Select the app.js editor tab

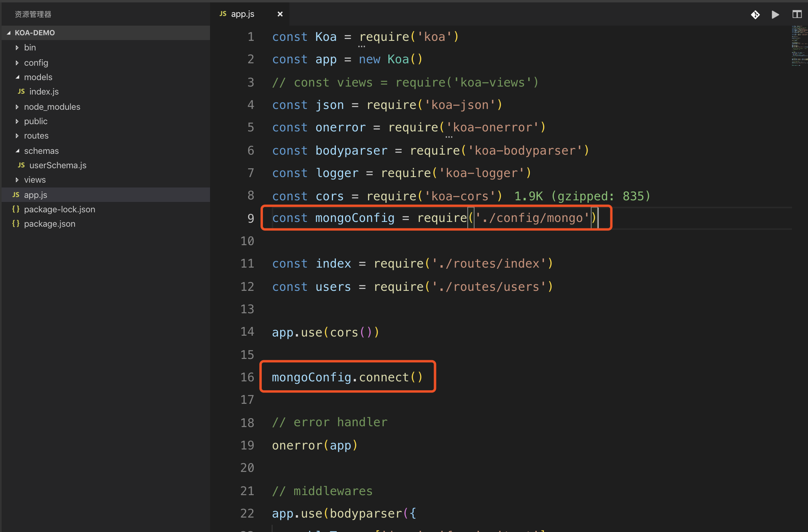coord(242,14)
